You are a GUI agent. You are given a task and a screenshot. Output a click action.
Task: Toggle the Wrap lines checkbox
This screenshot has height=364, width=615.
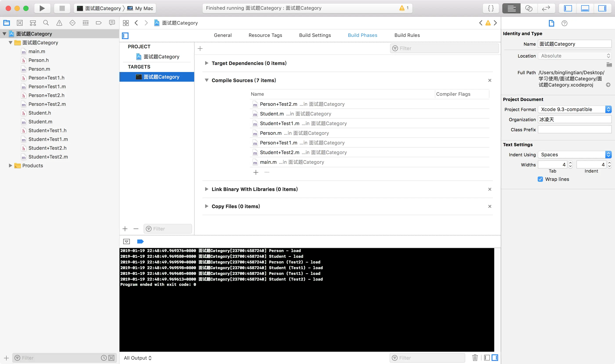click(x=540, y=179)
